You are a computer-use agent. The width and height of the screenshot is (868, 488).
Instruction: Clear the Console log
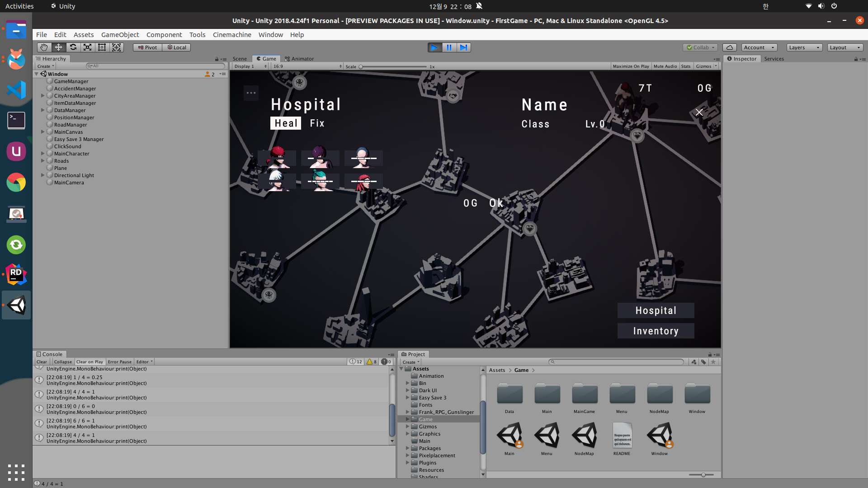[42, 362]
